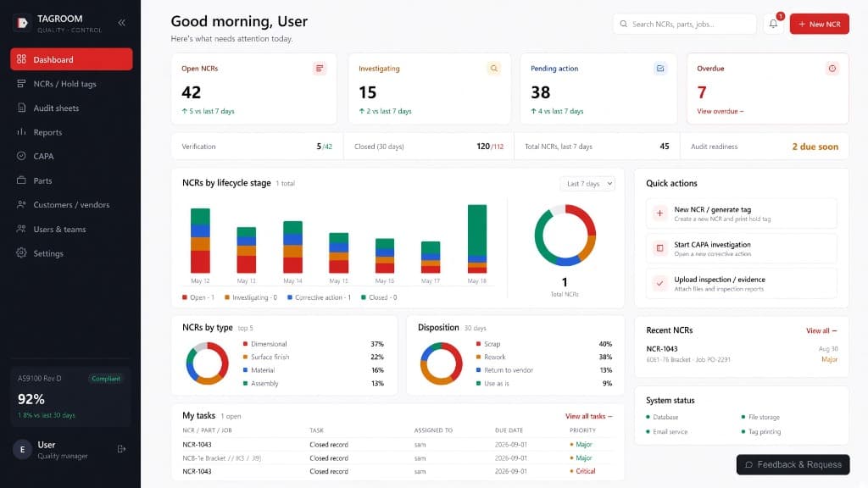This screenshot has height=488, width=868.
Task: Click the red Open legend swatch
Action: click(x=184, y=297)
